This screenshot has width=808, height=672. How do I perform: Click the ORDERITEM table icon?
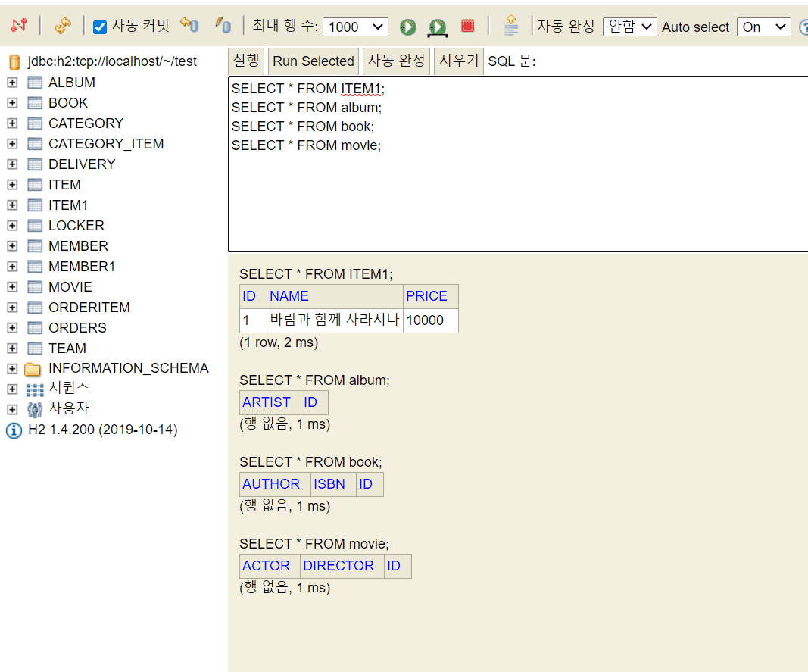tap(35, 308)
